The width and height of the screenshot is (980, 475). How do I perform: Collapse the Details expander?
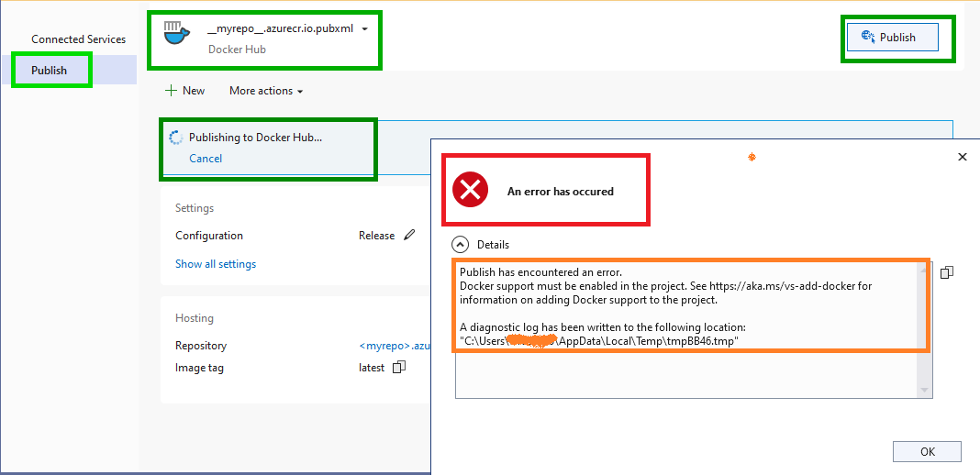tap(460, 245)
